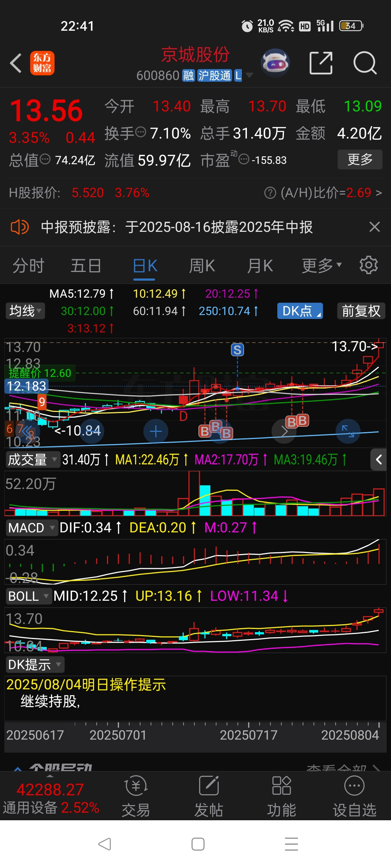Open the interim report disclosure notice

pyautogui.click(x=177, y=227)
